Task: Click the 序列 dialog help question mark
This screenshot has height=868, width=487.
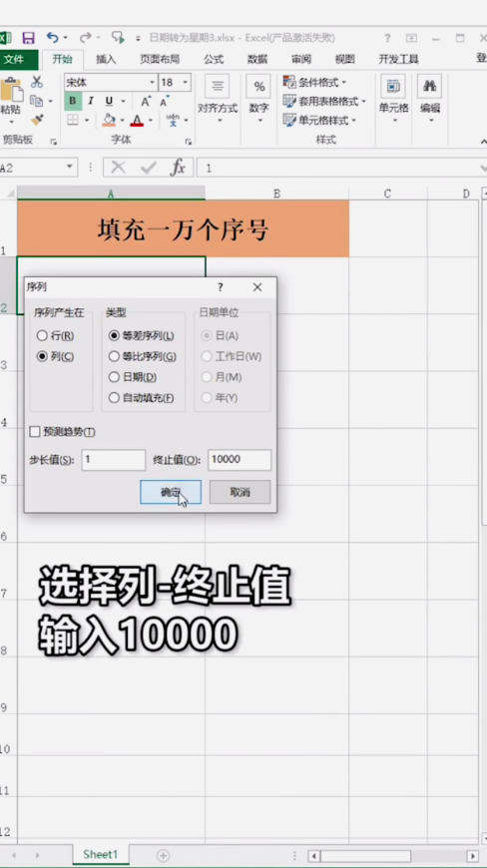Action: (x=221, y=287)
